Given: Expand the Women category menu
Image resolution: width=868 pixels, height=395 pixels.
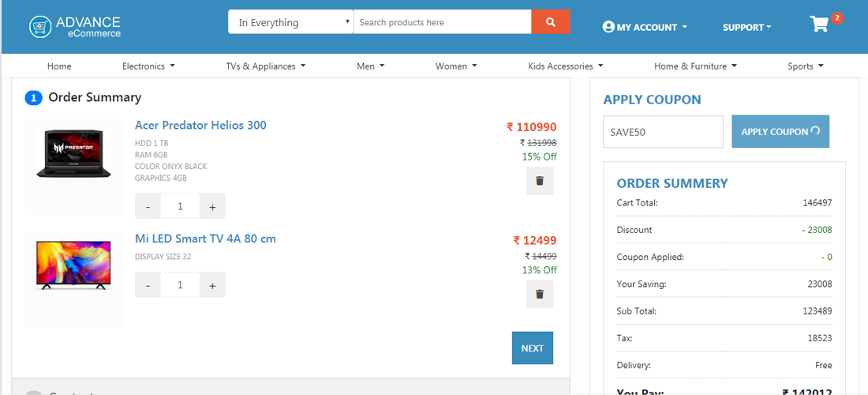Looking at the screenshot, I should point(456,66).
